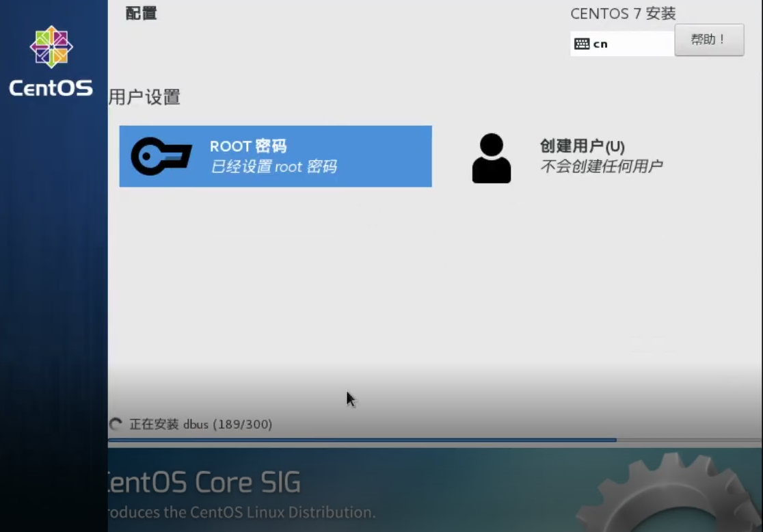The height and width of the screenshot is (532, 763).
Task: Click the 不会创建任何用户 status text
Action: click(x=602, y=166)
